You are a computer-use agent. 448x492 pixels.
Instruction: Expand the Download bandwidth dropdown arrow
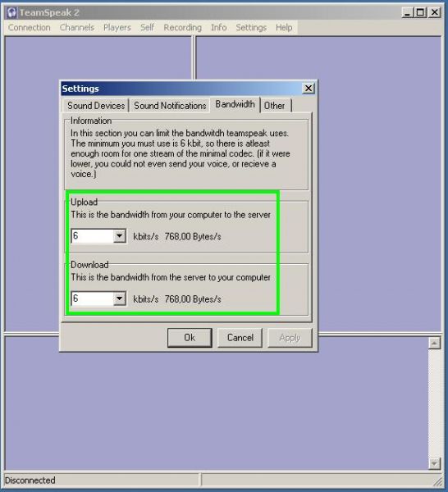pyautogui.click(x=119, y=298)
